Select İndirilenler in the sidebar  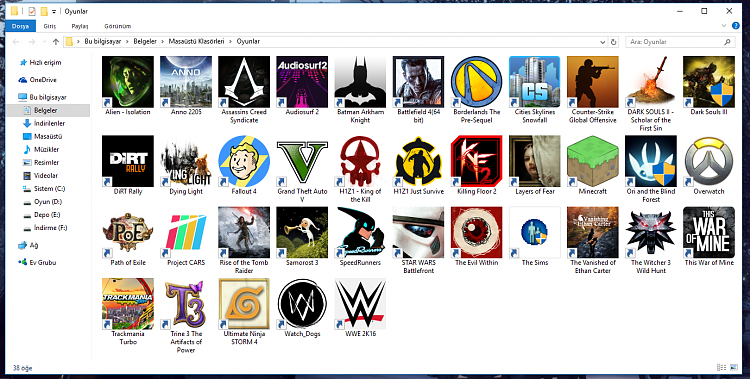pyautogui.click(x=49, y=123)
